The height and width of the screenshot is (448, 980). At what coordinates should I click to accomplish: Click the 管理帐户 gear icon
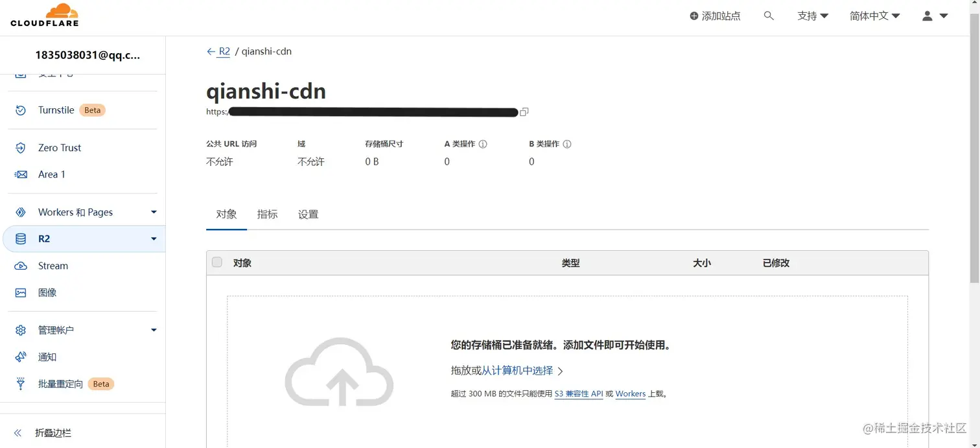21,331
